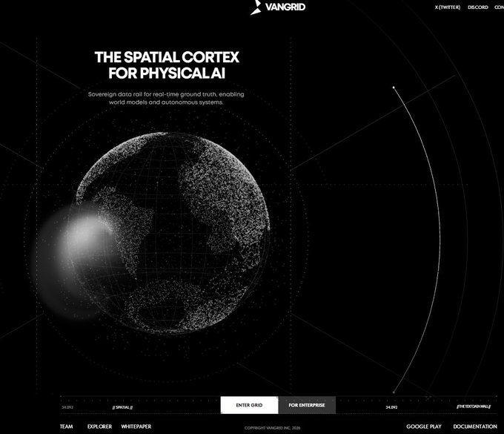The height and width of the screenshot is (434, 504).
Task: Click the 'FOR PHYSICAL AI' headline line
Action: [x=167, y=73]
